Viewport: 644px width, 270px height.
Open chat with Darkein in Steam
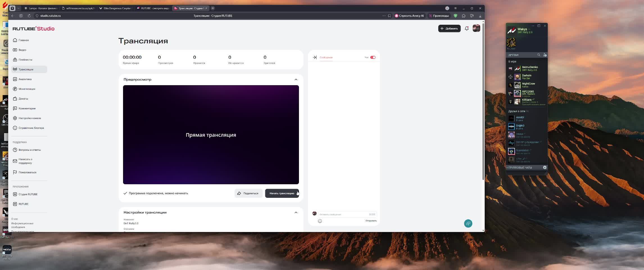(x=527, y=77)
